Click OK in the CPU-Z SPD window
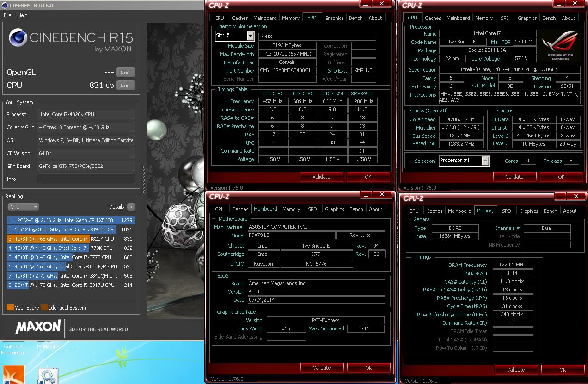 (368, 177)
